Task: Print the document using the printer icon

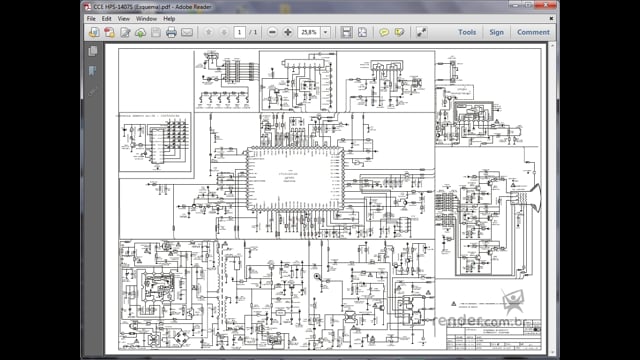Action: [171, 32]
